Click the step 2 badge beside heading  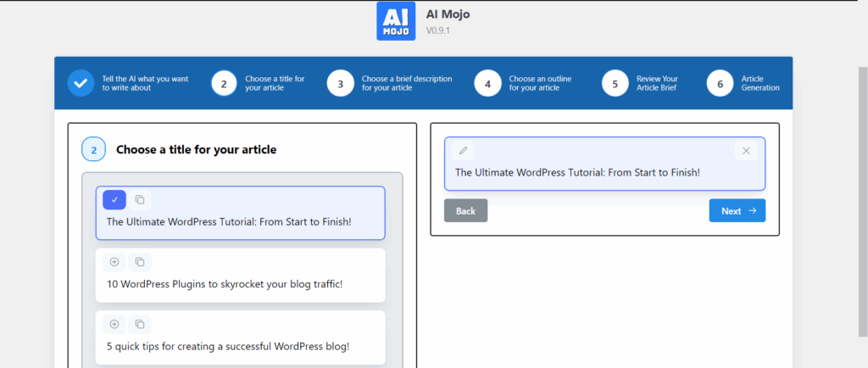[x=93, y=149]
